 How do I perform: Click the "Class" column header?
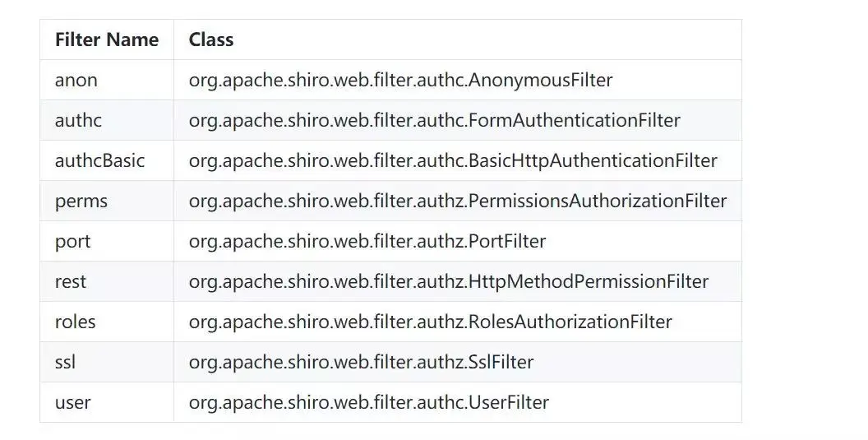[x=211, y=39]
